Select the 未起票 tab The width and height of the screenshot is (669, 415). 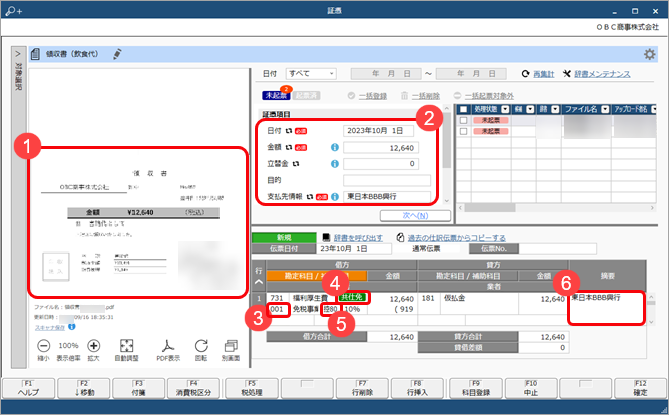[x=276, y=96]
